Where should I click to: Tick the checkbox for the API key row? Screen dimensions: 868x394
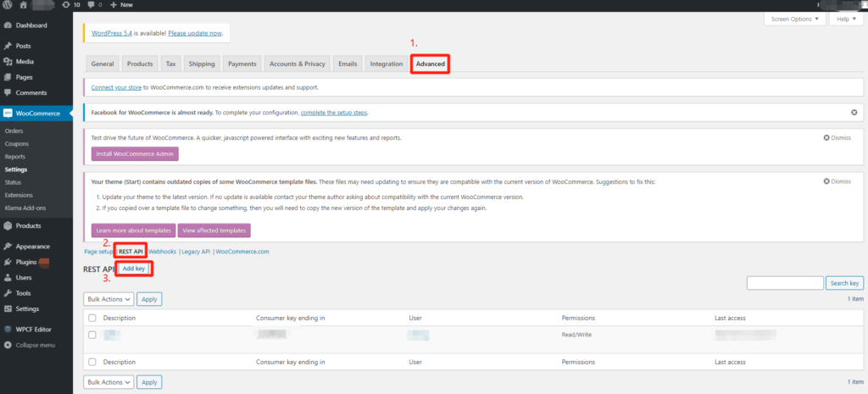[x=92, y=335]
